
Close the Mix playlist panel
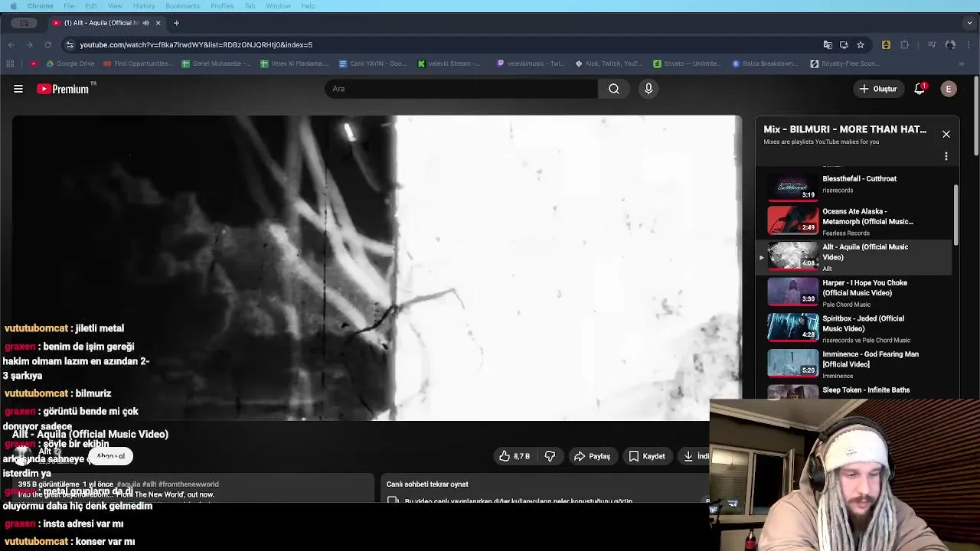[946, 134]
